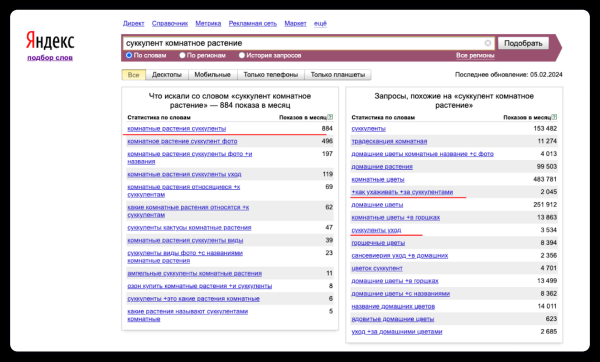The width and height of the screenshot is (600, 362).
Task: Open similar query 'домашние цветы' with 251 912
Action: 377,204
